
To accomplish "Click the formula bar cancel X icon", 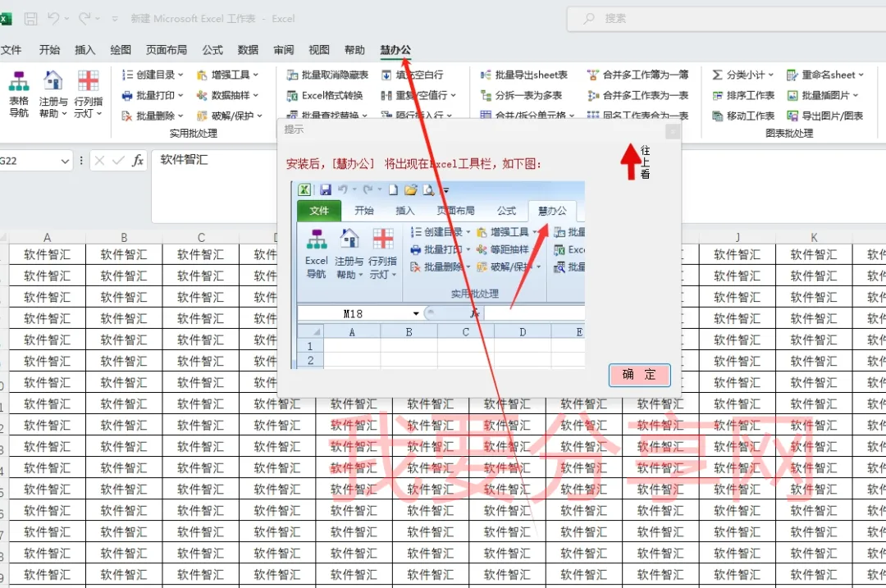I will 99,161.
